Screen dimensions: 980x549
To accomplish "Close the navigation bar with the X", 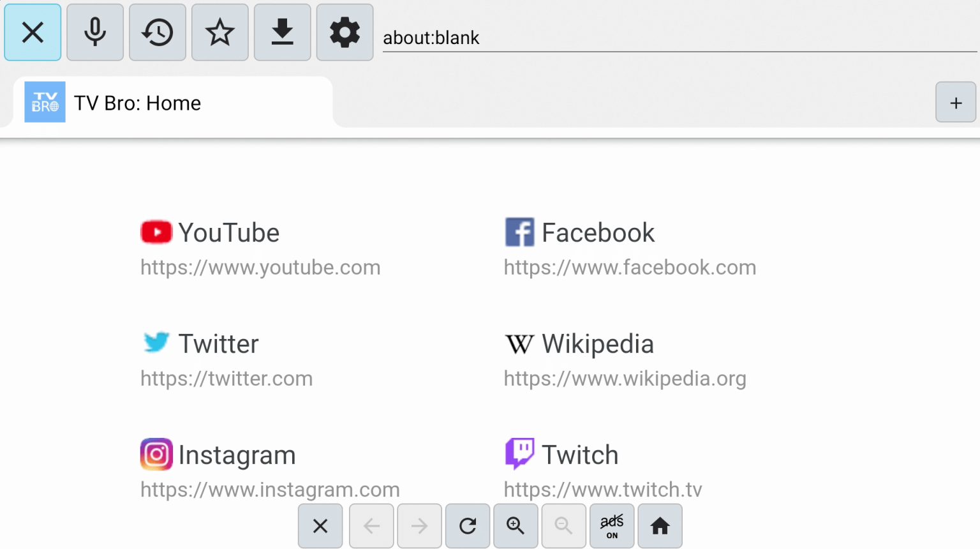I will pyautogui.click(x=320, y=526).
